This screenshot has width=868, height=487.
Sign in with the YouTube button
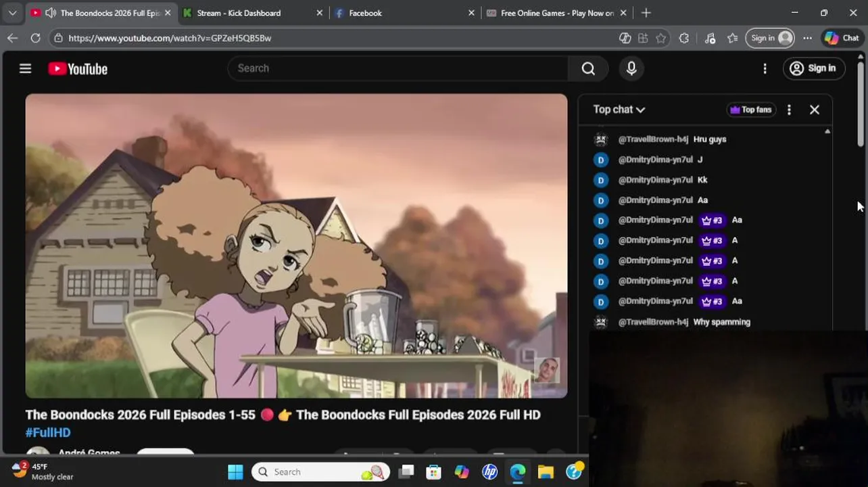813,68
